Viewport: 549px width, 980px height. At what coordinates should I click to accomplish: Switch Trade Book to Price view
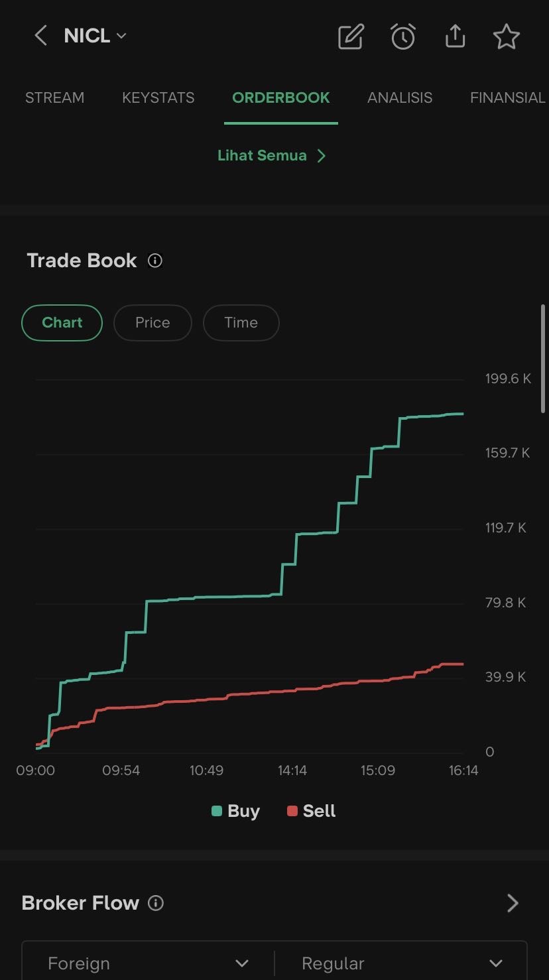[152, 323]
